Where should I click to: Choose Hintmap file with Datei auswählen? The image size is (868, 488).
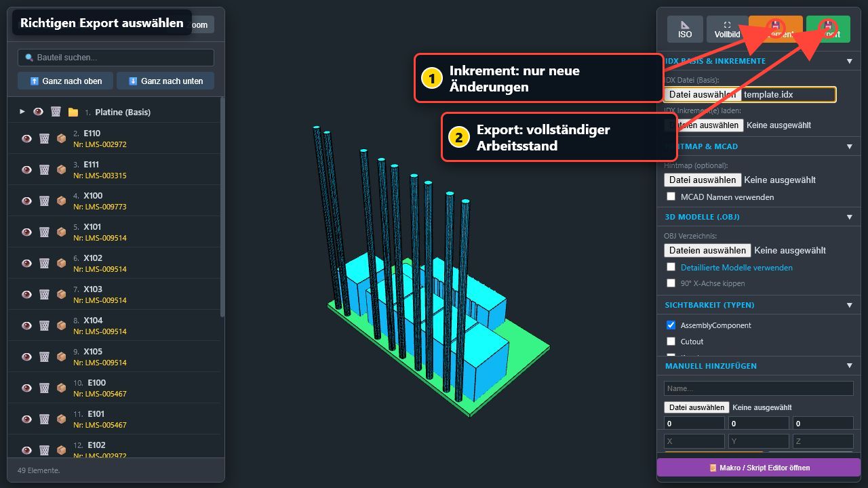tap(703, 180)
